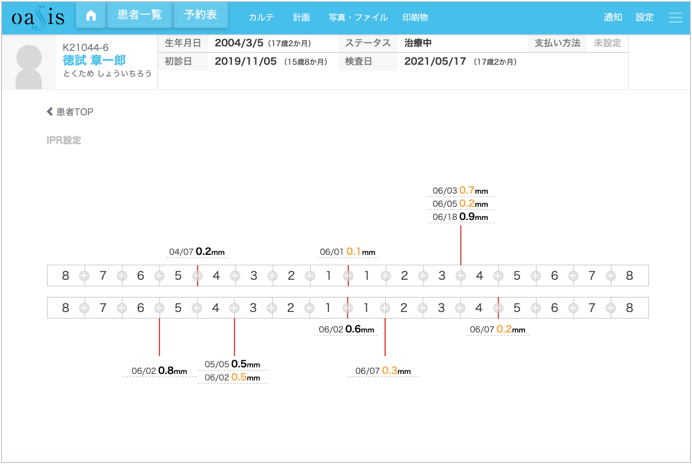
Task: View 通知 notifications
Action: (x=613, y=17)
